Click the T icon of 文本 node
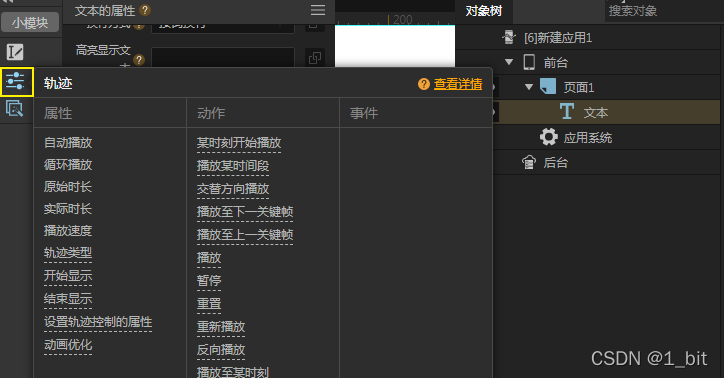The width and height of the screenshot is (724, 378). pos(567,112)
